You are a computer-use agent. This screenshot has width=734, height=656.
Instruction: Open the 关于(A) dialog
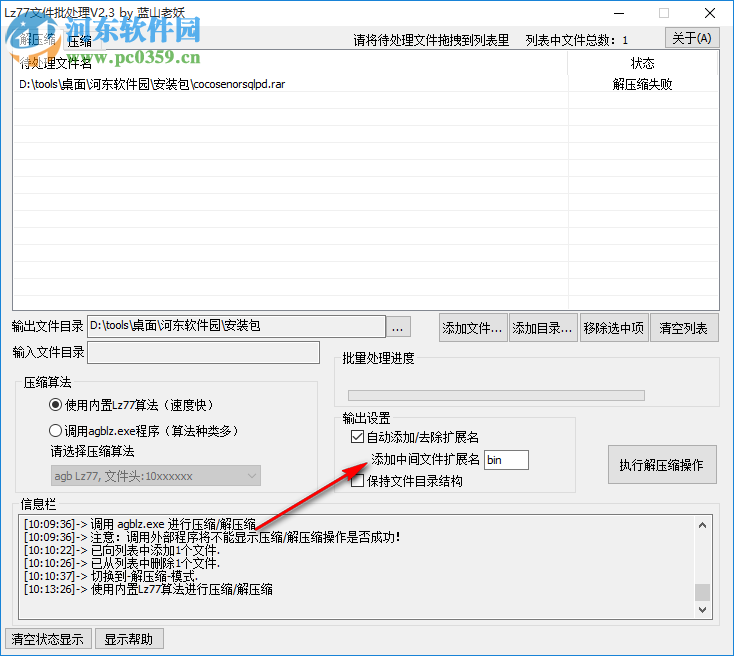pos(692,38)
